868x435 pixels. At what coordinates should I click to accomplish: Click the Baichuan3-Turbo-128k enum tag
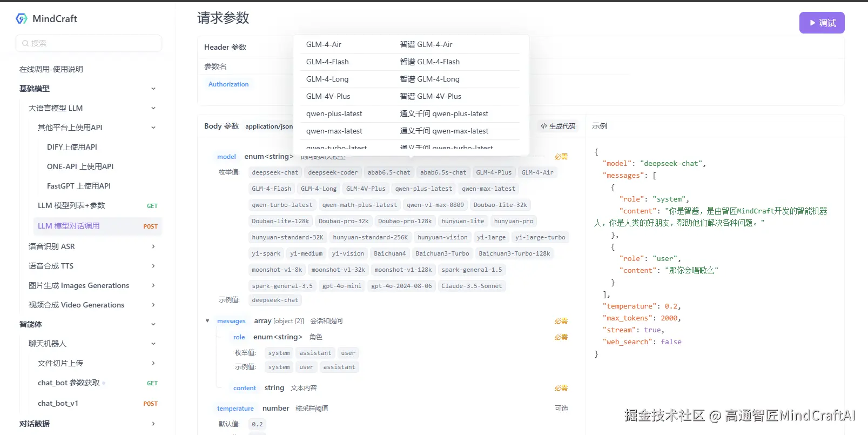[514, 253]
